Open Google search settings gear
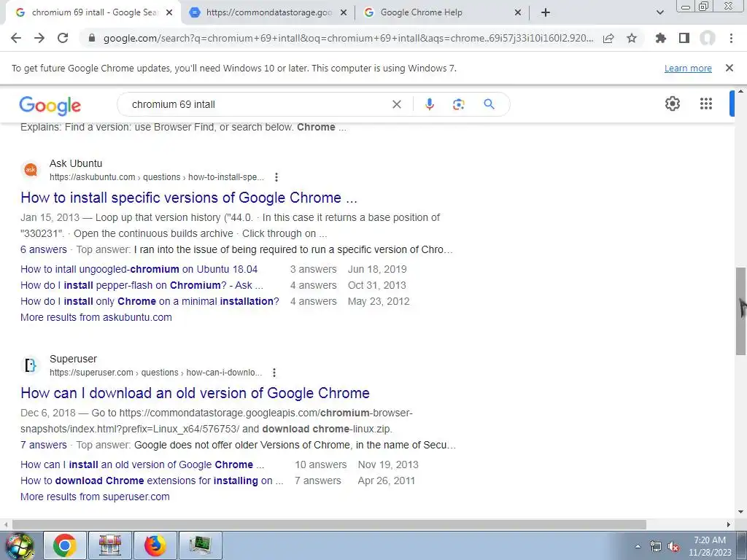 pos(672,104)
